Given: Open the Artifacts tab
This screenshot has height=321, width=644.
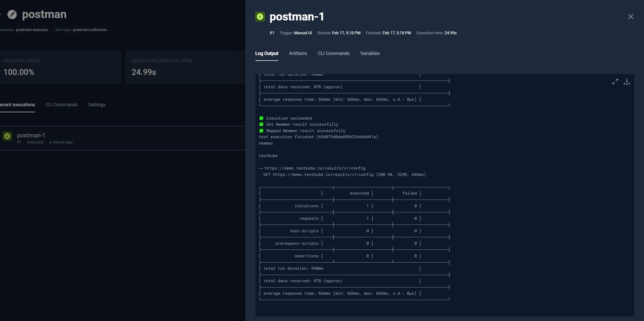Looking at the screenshot, I should pyautogui.click(x=298, y=53).
